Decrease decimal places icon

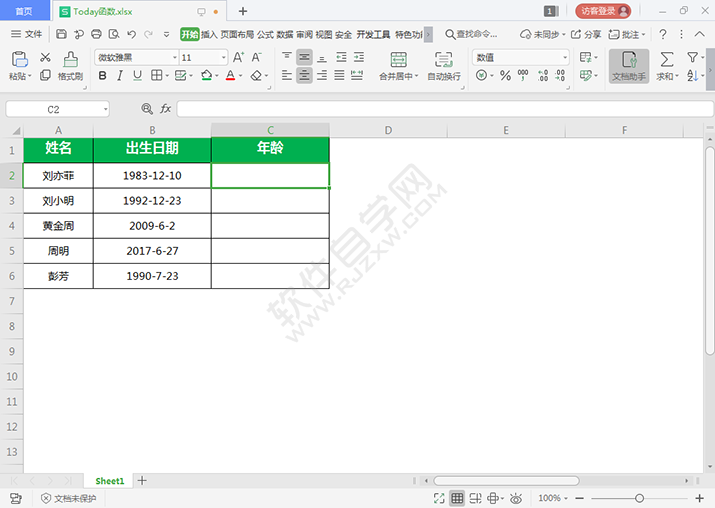point(560,75)
